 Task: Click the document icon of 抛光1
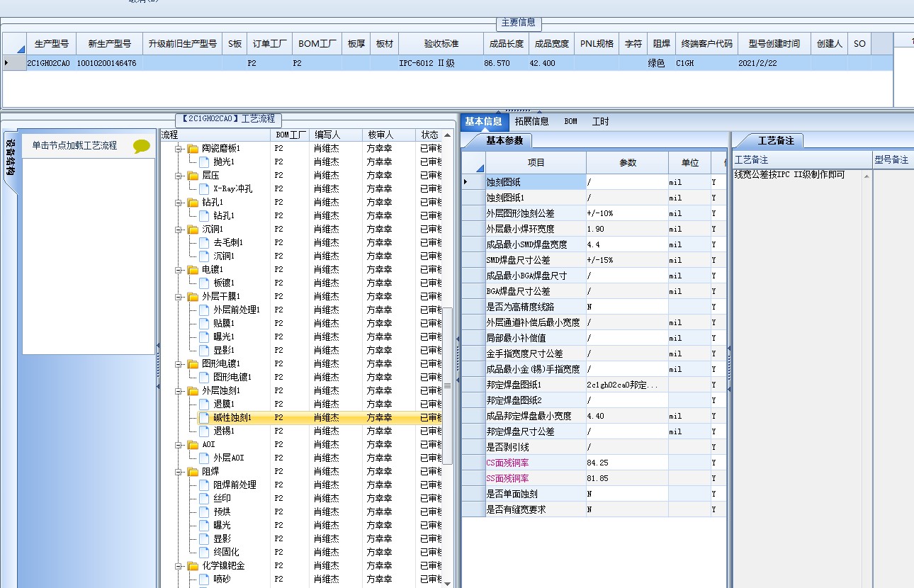point(204,162)
